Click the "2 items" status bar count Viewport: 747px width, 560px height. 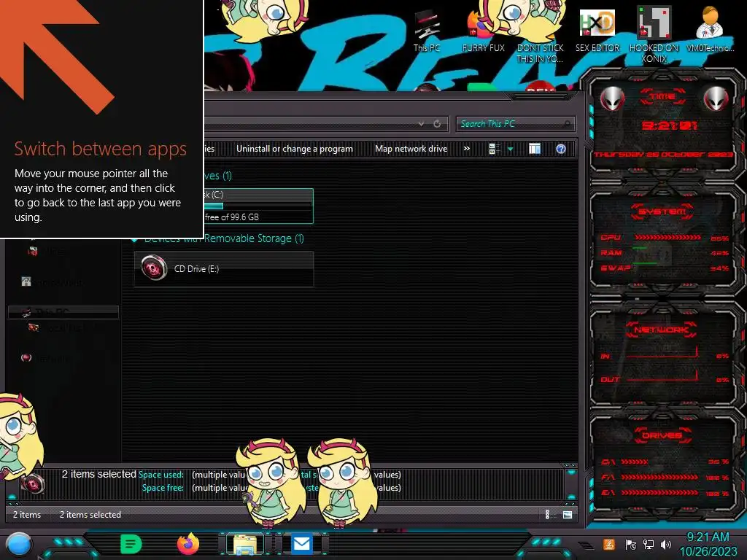coord(27,514)
